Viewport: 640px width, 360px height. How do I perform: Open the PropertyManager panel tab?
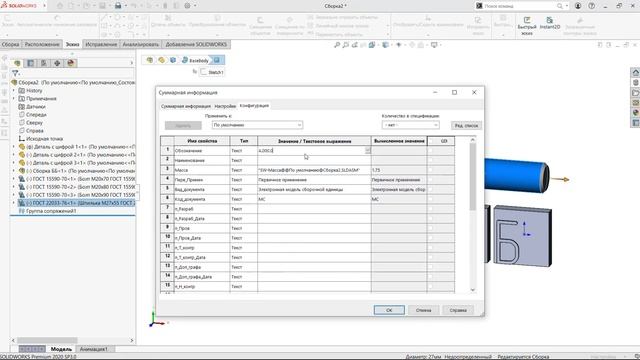click(30, 63)
